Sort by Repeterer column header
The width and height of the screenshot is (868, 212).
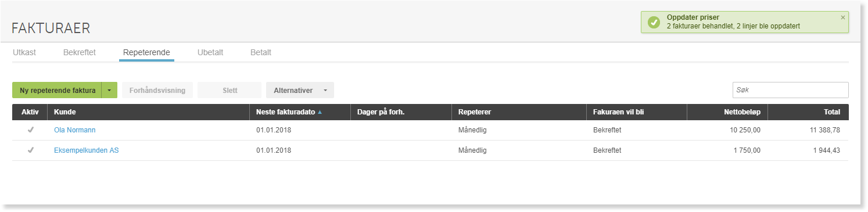tap(519, 112)
